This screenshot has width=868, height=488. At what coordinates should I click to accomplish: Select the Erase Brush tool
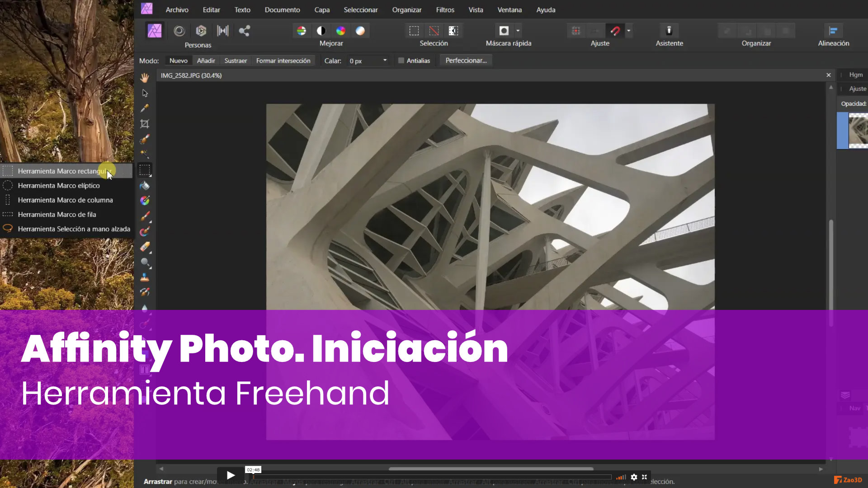click(145, 247)
